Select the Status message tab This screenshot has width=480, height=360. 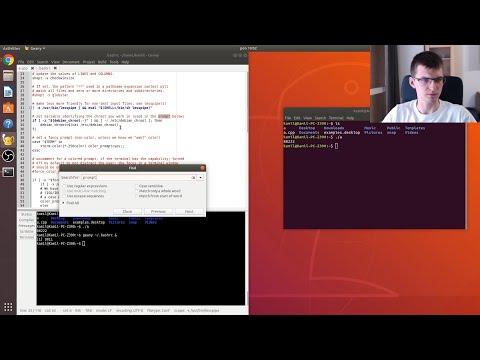pyautogui.click(x=27, y=214)
